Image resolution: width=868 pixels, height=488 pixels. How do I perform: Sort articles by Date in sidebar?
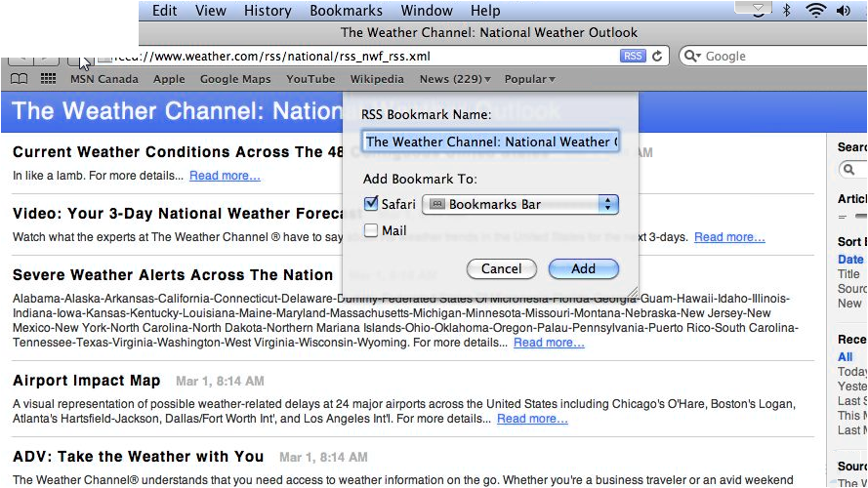(x=850, y=260)
